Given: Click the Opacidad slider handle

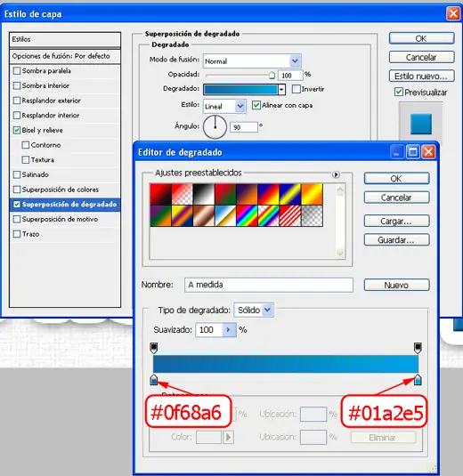Looking at the screenshot, I should point(272,75).
